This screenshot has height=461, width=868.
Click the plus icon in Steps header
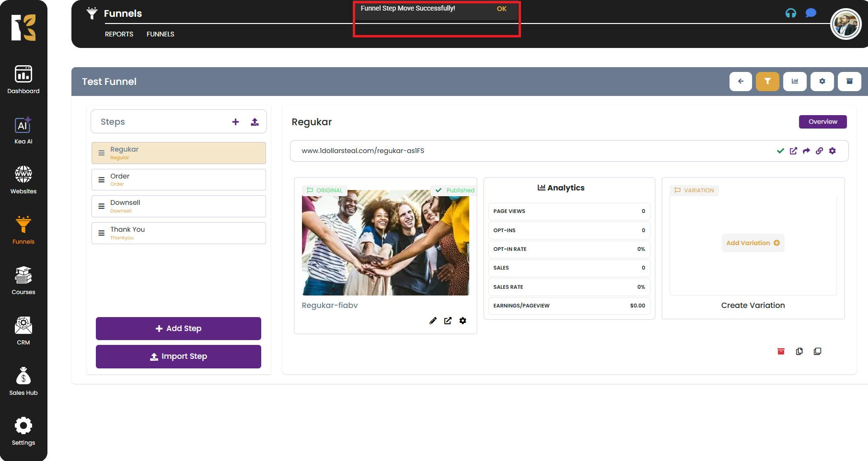pos(235,122)
